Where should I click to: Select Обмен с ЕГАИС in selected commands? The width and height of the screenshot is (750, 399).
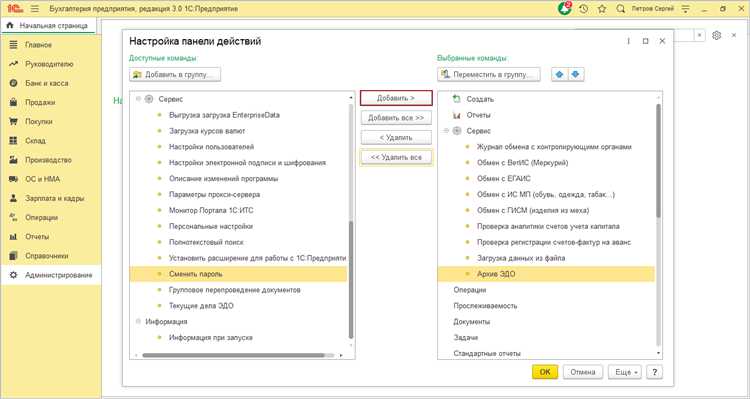pyautogui.click(x=504, y=178)
